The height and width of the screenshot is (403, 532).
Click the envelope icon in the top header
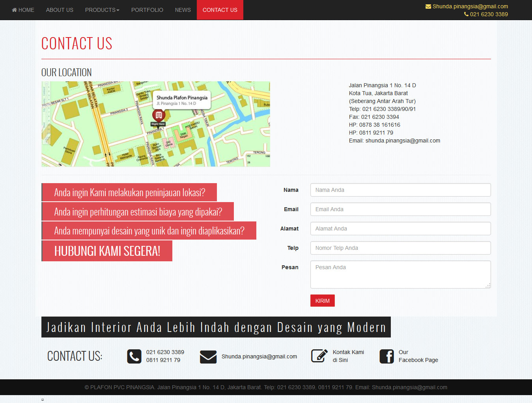click(x=428, y=6)
